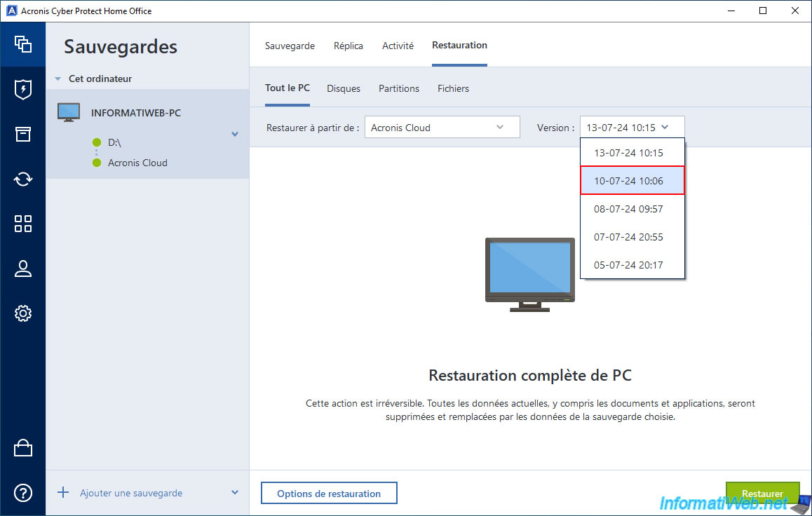Select the Restauration tab
This screenshot has width=812, height=516.
tap(459, 45)
